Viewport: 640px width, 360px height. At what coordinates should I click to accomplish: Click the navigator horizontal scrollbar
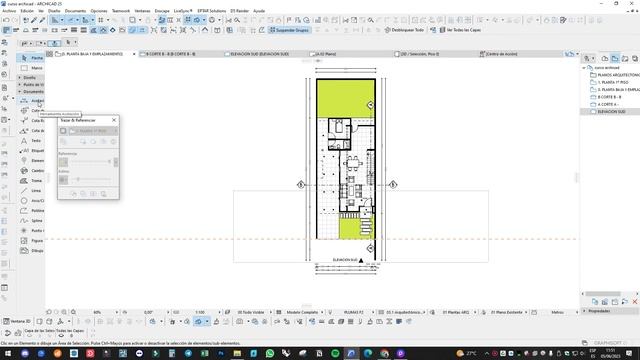coord(603,294)
